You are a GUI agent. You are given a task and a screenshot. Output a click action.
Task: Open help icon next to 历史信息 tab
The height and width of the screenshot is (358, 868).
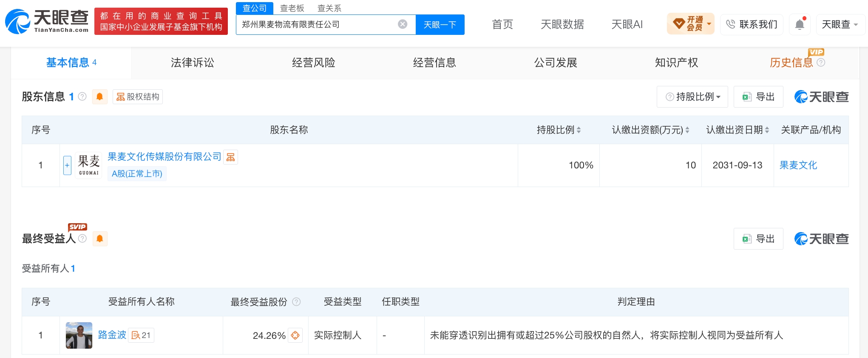click(821, 63)
